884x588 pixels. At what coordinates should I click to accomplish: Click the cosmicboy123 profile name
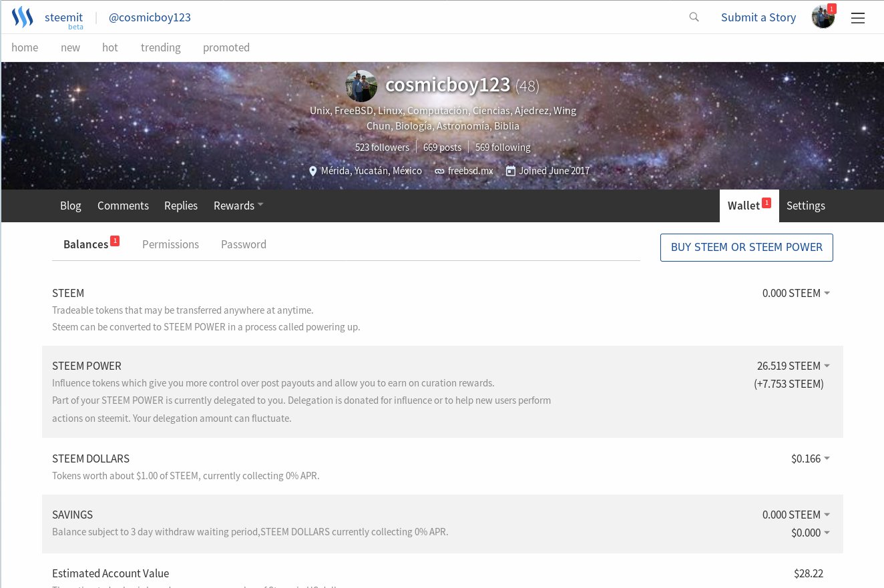(448, 85)
